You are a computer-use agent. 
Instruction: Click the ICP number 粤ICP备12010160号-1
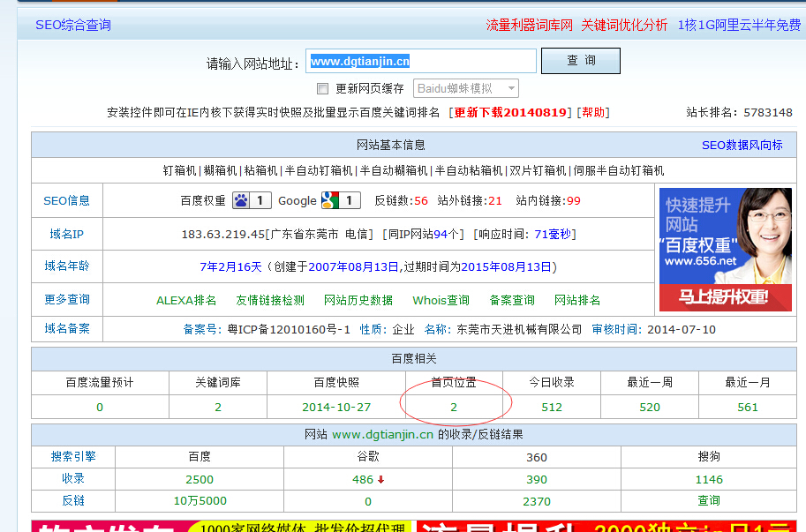pos(289,330)
